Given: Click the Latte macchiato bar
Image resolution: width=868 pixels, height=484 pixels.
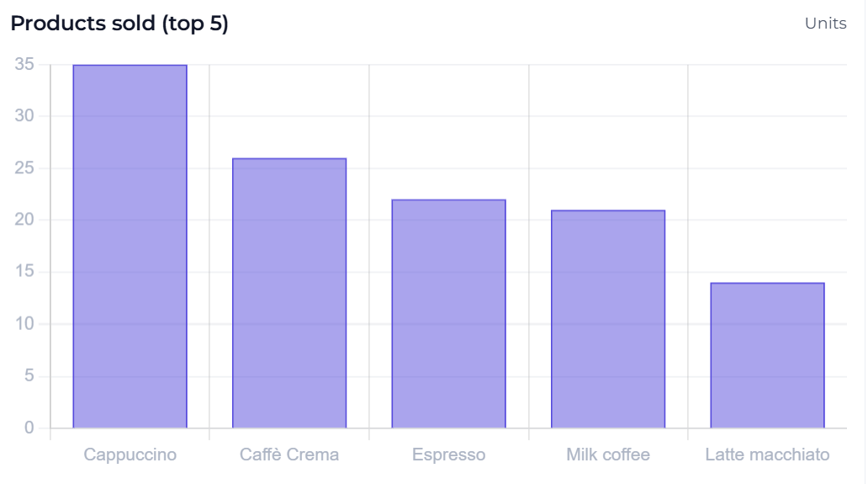Looking at the screenshot, I should click(x=767, y=355).
